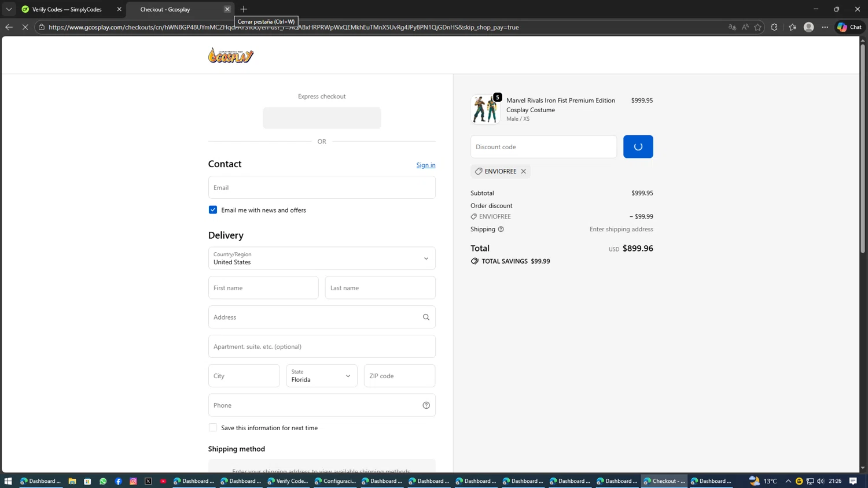
Task: View site information lock icon
Action: point(42,27)
